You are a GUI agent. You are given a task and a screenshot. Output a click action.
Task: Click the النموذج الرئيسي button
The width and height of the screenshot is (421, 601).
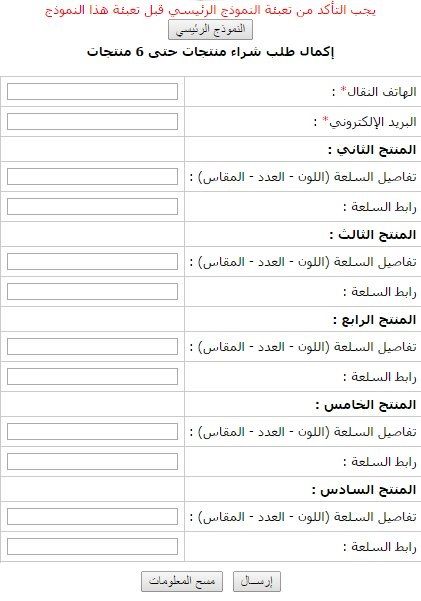click(x=210, y=30)
